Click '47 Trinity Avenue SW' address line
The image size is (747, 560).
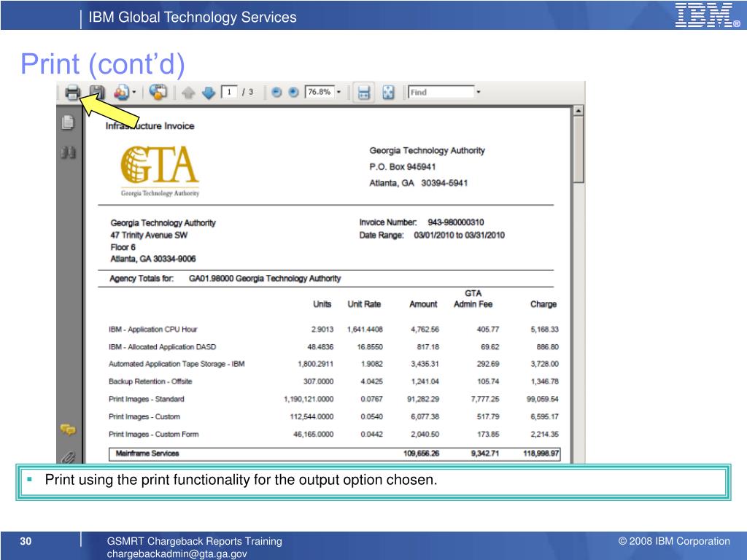(x=149, y=236)
